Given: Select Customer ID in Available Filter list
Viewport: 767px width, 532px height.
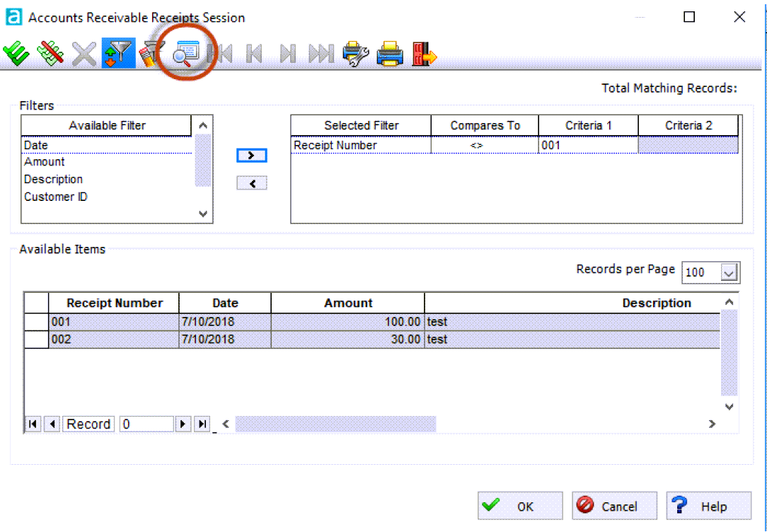Looking at the screenshot, I should (56, 197).
